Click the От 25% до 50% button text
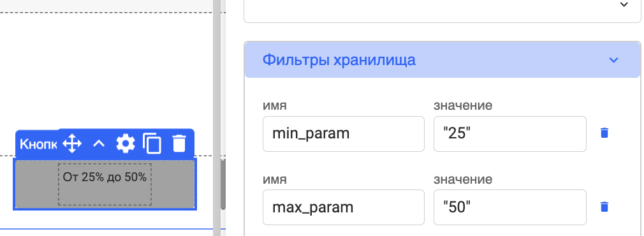 (x=105, y=177)
